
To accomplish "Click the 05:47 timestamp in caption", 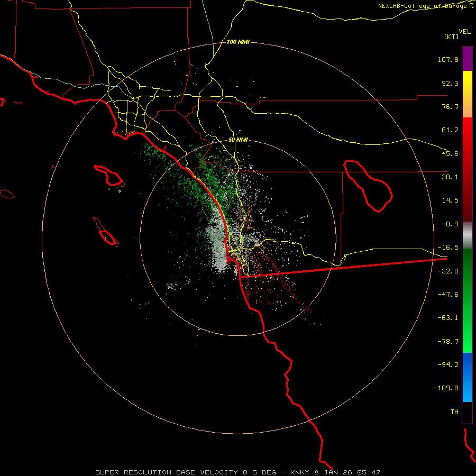I will tap(369, 472).
